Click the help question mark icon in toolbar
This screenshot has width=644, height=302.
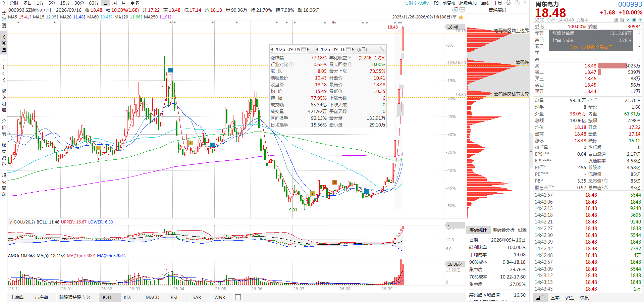coord(517,3)
